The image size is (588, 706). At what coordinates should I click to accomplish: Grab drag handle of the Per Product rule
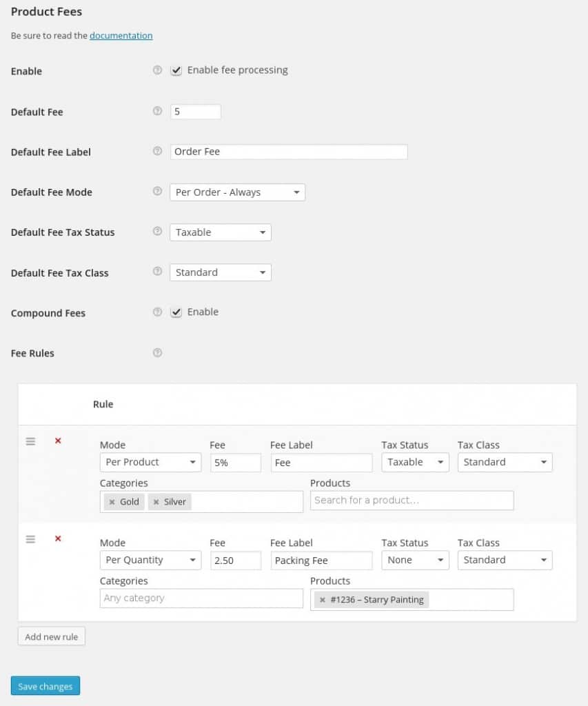pyautogui.click(x=30, y=441)
